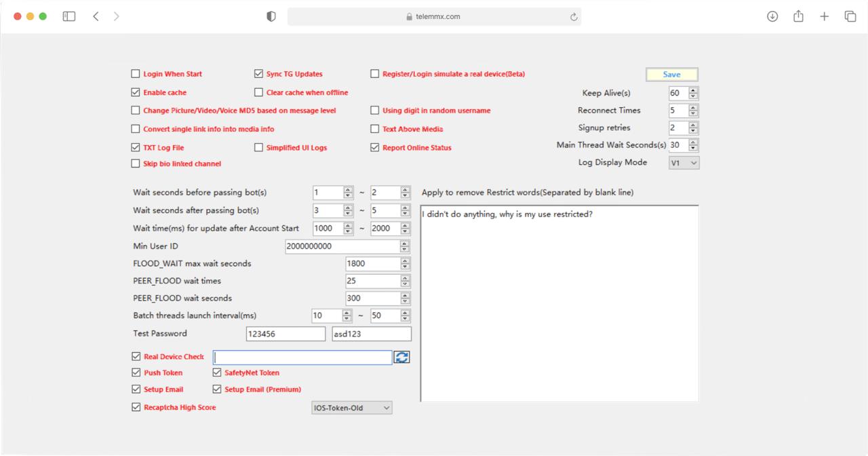Click telemmx.com address bar

coord(434,17)
